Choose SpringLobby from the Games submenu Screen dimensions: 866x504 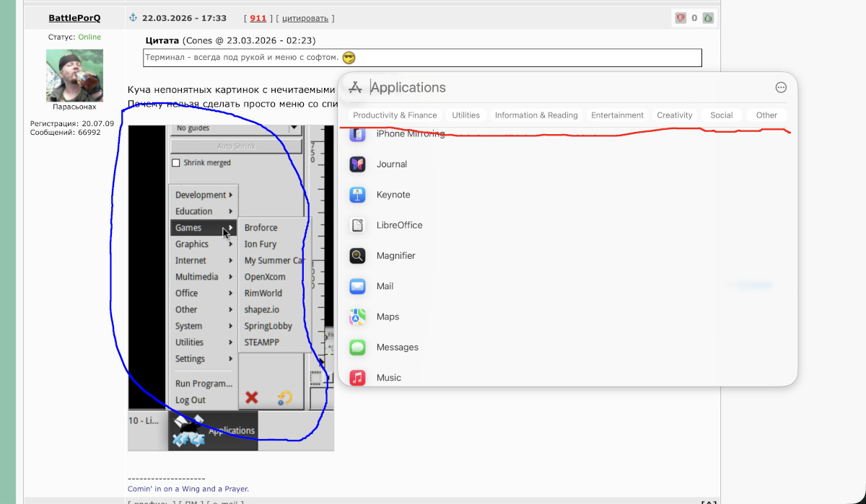point(268,326)
